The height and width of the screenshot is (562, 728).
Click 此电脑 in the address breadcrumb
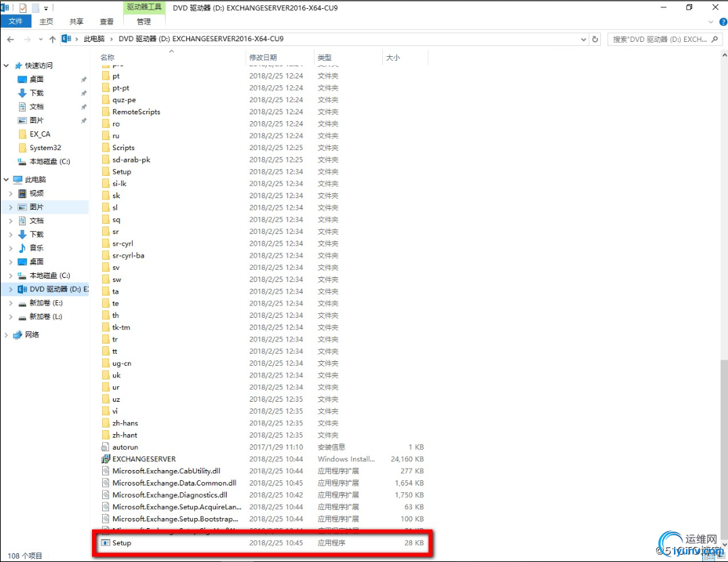[94, 39]
